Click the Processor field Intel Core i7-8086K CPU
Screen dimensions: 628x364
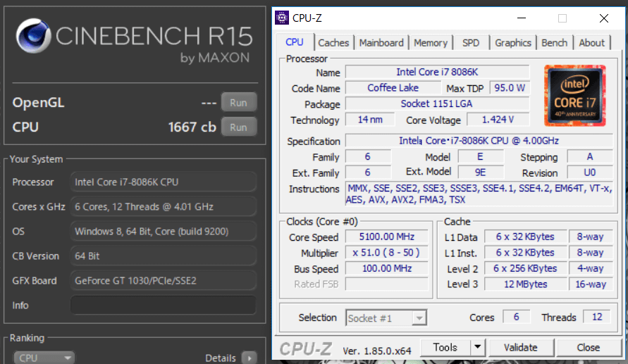164,182
